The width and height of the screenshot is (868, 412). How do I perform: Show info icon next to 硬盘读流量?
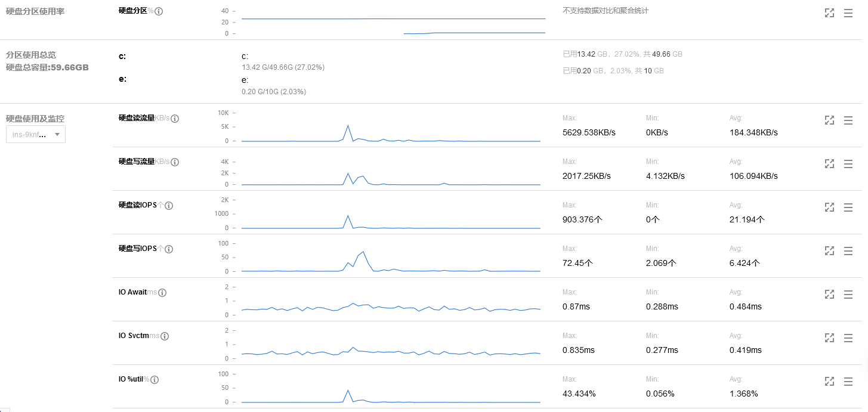(175, 119)
